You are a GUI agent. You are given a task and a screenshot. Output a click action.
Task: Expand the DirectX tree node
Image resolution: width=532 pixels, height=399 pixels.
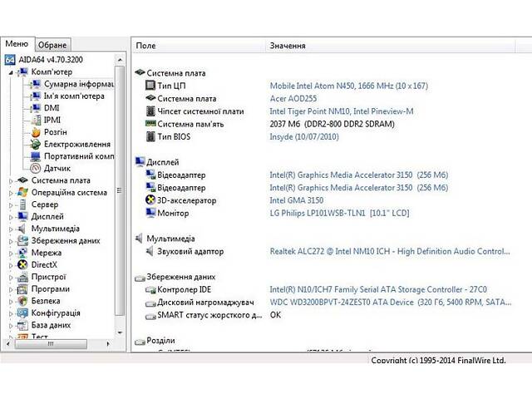coord(11,265)
